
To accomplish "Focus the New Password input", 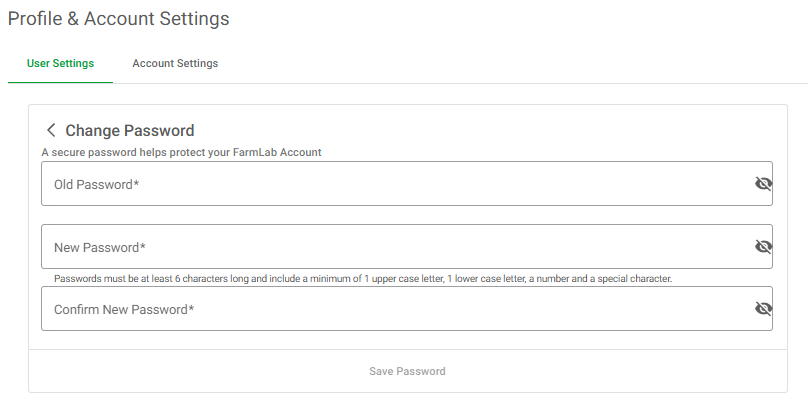I will pos(400,246).
